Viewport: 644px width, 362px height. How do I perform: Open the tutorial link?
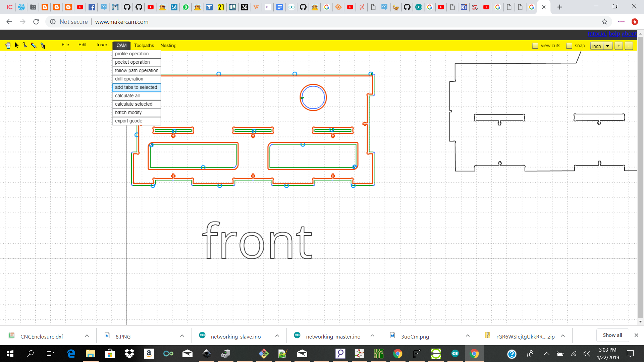click(x=597, y=34)
